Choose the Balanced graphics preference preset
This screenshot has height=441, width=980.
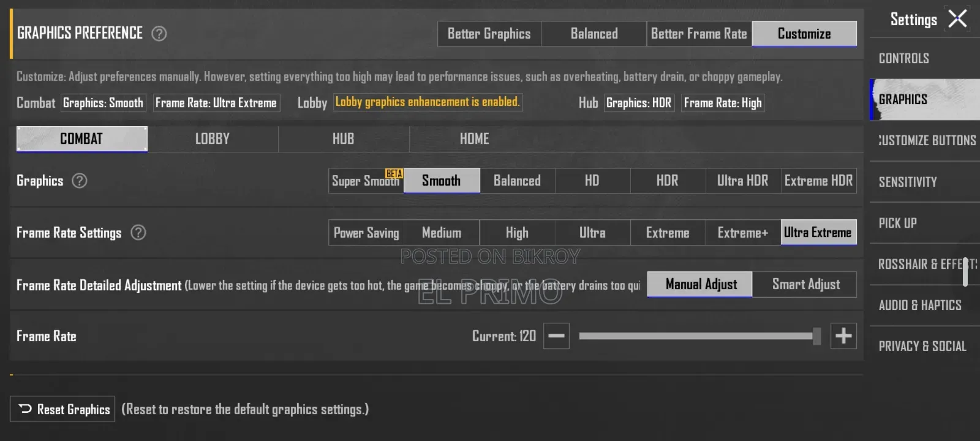coord(594,34)
